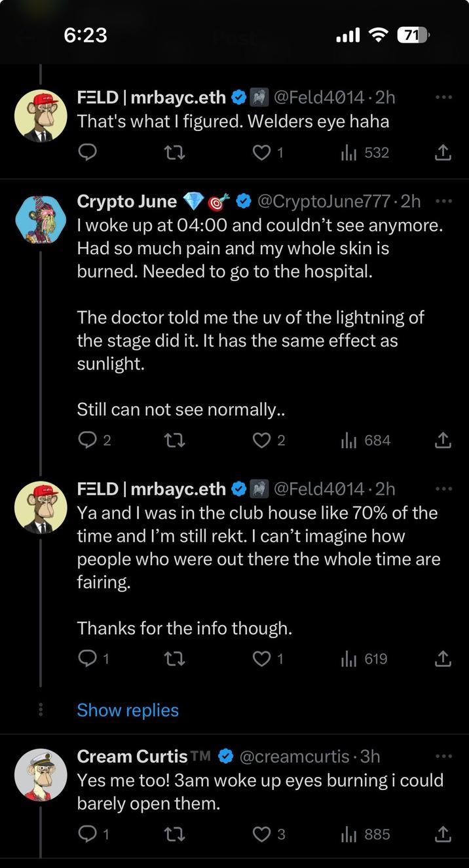
Task: View analytics showing 532 views
Action: point(366,153)
